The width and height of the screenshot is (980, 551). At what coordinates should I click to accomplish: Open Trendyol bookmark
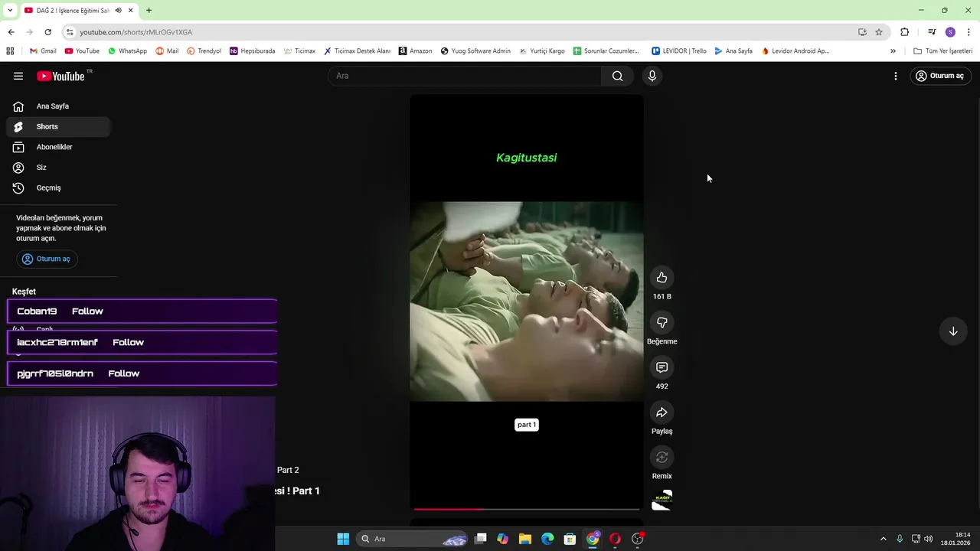coord(204,51)
